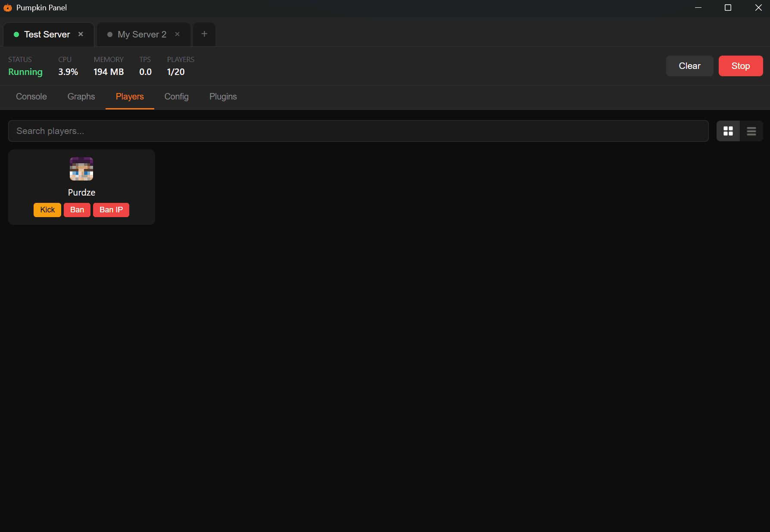Viewport: 770px width, 532px height.
Task: Kick the player Purdze
Action: [47, 210]
